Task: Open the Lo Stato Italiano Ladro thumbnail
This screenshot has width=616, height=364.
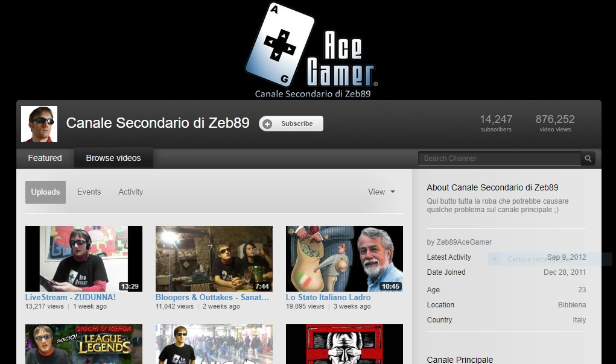Action: point(345,259)
